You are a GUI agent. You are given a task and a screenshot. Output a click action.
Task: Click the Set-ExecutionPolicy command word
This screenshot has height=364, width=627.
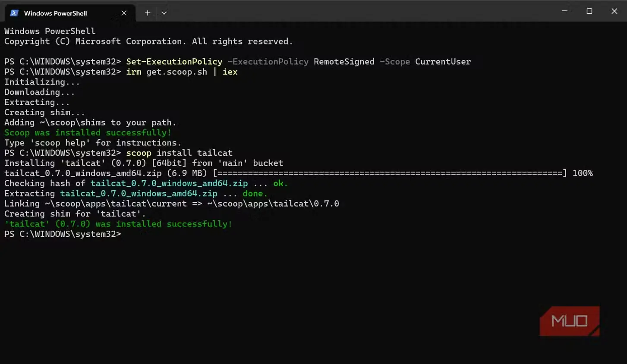pos(174,62)
